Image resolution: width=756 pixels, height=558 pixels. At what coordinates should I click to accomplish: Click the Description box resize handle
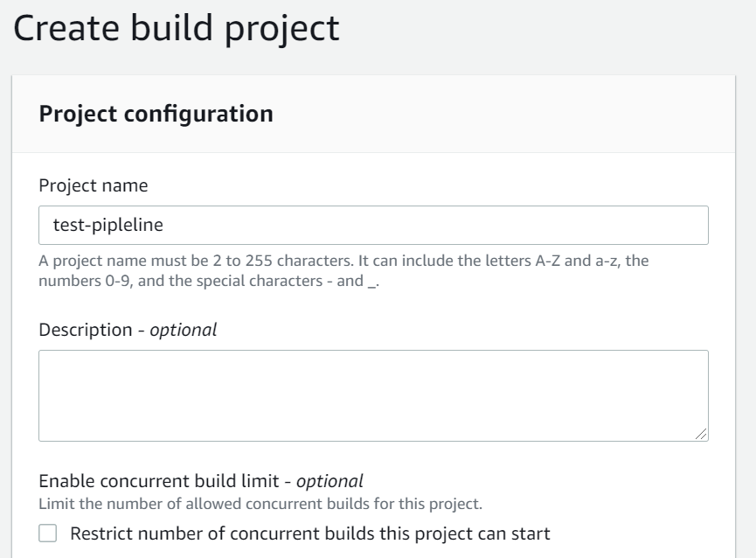pyautogui.click(x=702, y=435)
